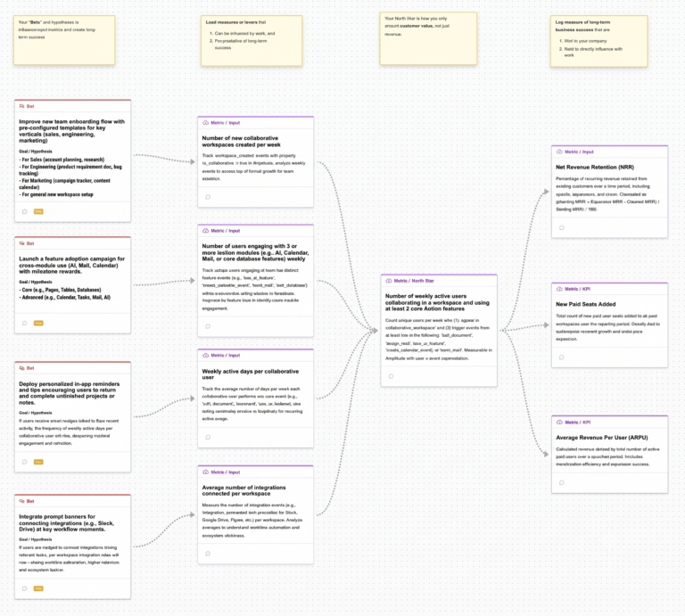Click the Bet icon on the onboarding flow card
The image size is (685, 616).
pos(21,106)
